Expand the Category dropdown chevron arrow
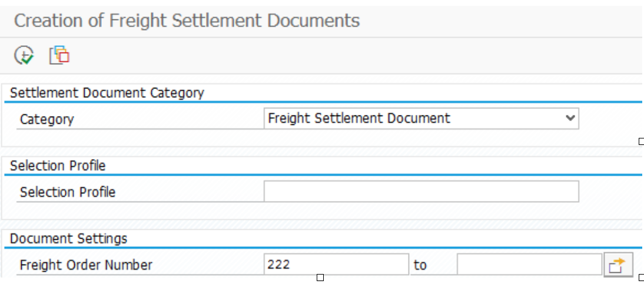Viewport: 644px width, 284px height. click(x=570, y=118)
